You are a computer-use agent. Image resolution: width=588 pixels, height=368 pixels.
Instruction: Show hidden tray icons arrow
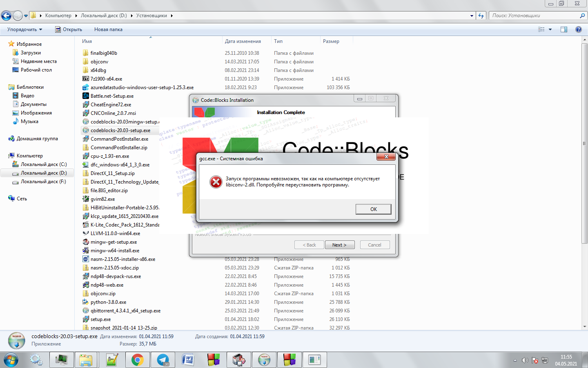click(x=515, y=360)
